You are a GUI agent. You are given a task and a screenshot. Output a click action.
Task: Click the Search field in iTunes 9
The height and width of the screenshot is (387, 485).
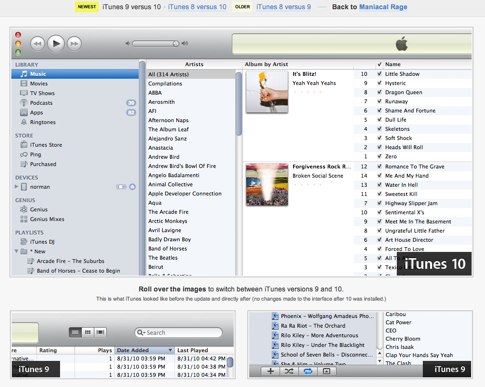pyautogui.click(x=178, y=333)
